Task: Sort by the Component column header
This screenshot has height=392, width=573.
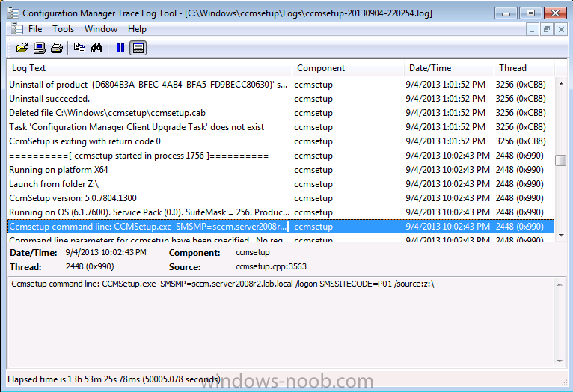Action: tap(348, 68)
